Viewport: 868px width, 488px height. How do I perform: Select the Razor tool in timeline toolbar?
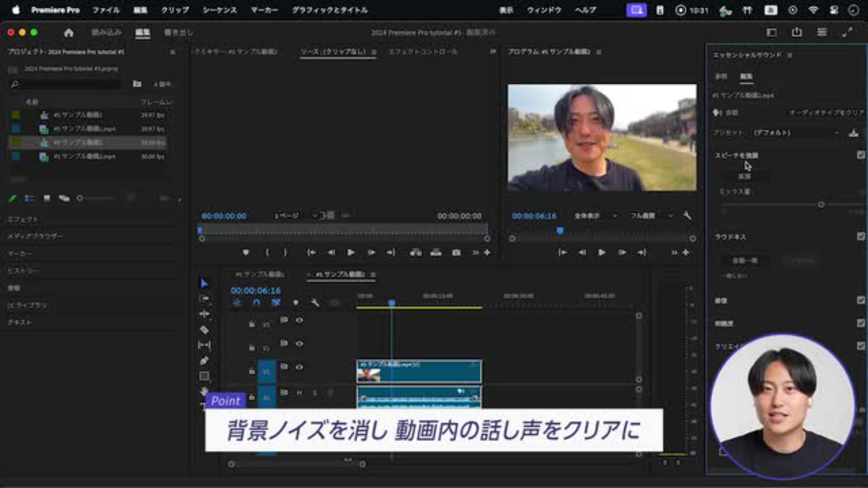204,330
